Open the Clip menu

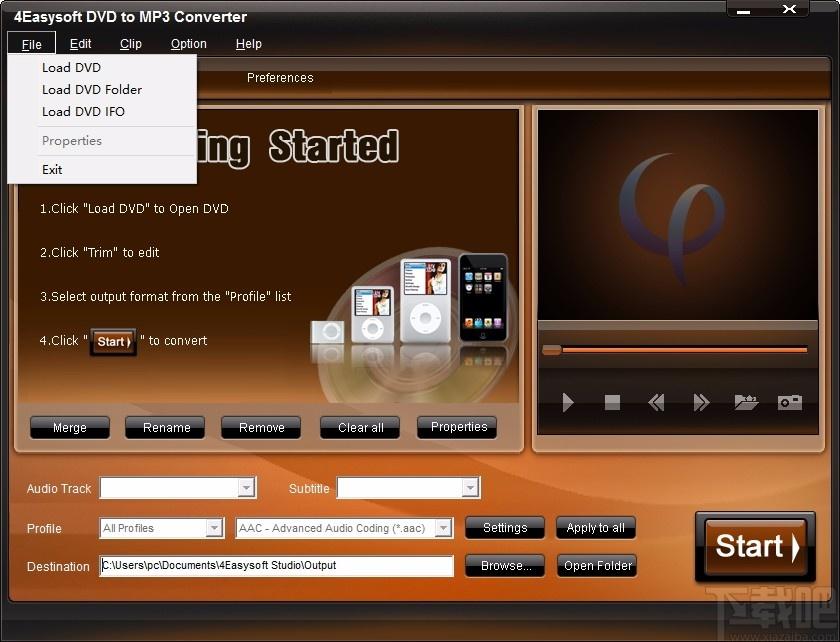[131, 44]
